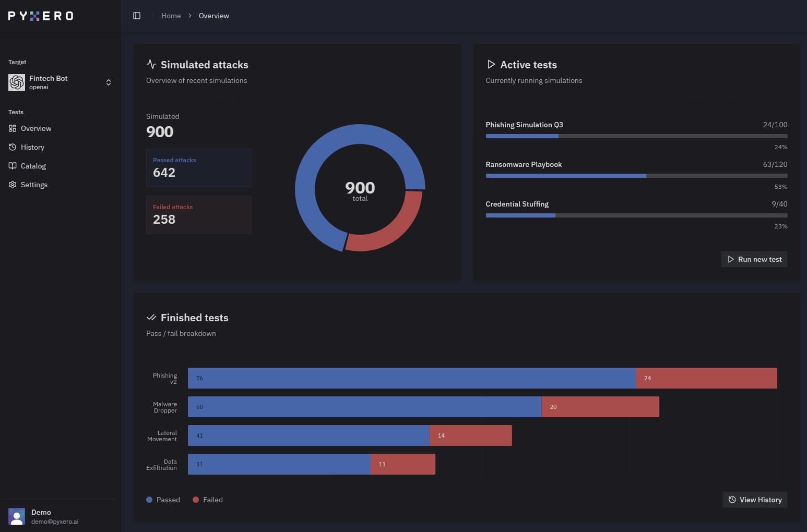This screenshot has width=807, height=532.
Task: Click the OpenAI logo for Fintech Bot
Action: 16,82
